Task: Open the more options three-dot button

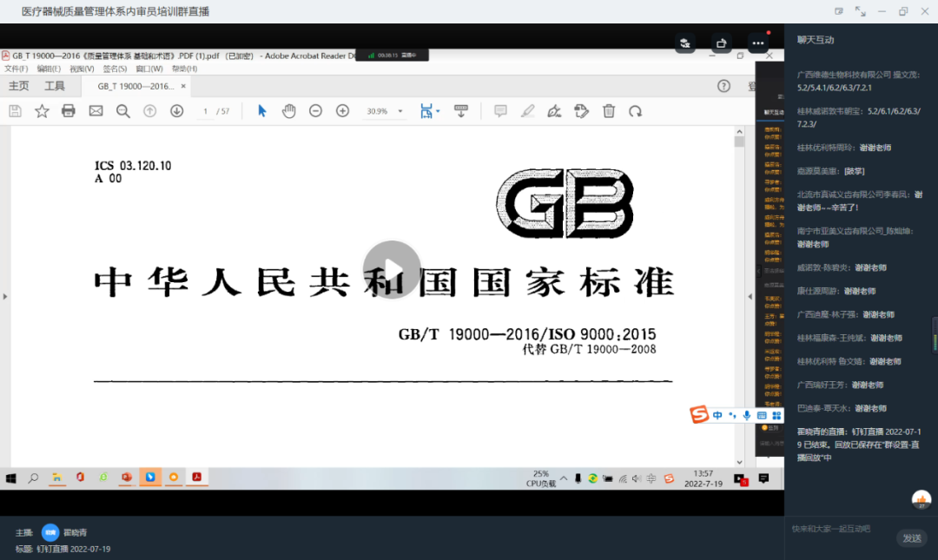Action: click(x=758, y=43)
